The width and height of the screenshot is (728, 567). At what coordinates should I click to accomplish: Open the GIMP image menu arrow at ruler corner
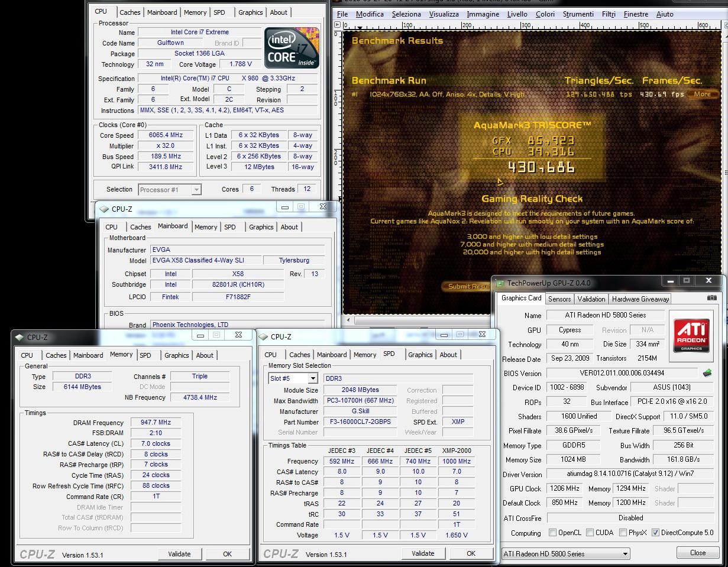coord(338,25)
